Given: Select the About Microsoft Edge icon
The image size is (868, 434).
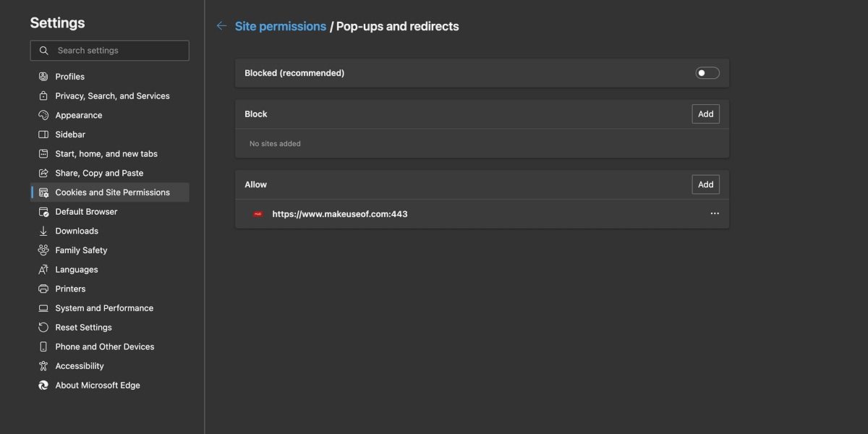Looking at the screenshot, I should click(x=43, y=384).
